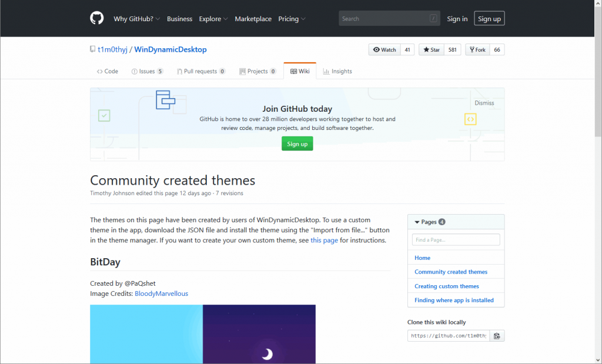Click the GitHub Octocat logo
Viewport: 602px width, 364px height.
96,18
